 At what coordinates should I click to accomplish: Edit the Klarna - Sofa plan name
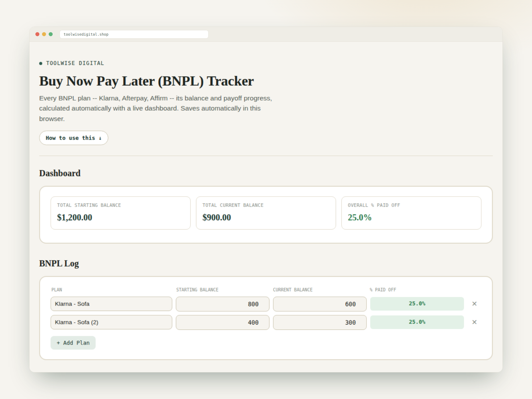click(x=111, y=304)
